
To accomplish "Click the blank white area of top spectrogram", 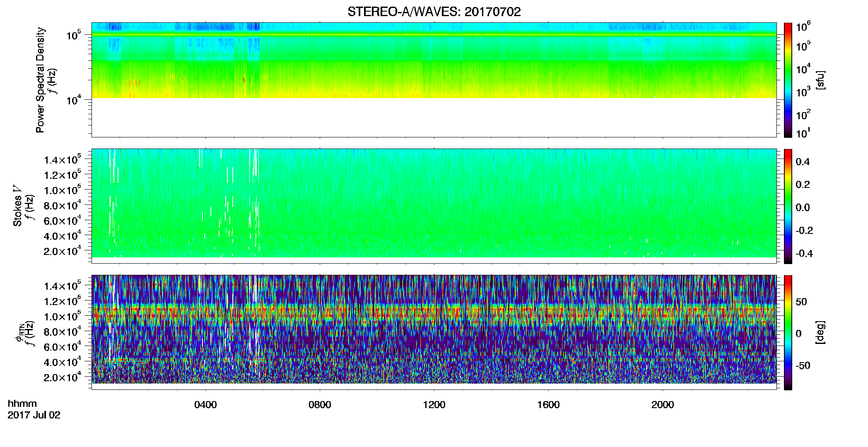I will (x=434, y=118).
